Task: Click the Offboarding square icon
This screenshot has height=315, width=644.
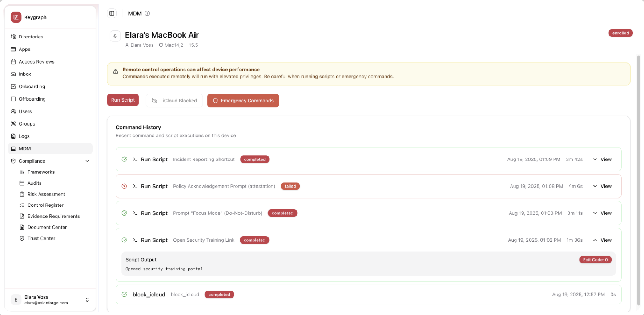Action: [13, 99]
